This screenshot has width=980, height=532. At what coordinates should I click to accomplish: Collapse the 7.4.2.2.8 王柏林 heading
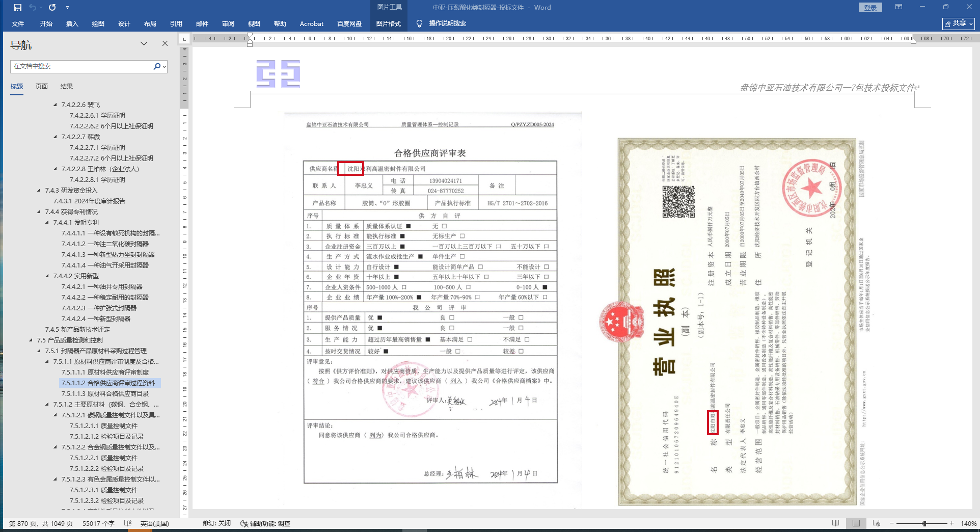coord(56,169)
